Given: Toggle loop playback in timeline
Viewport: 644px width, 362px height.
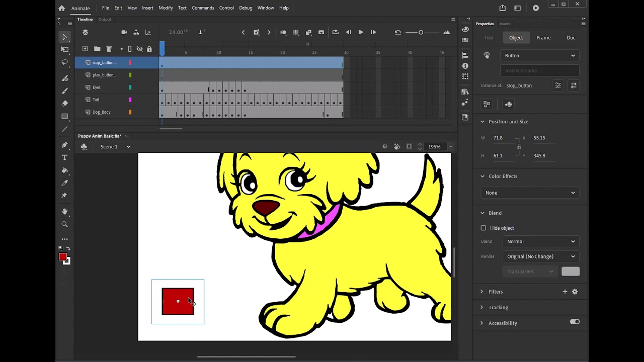Looking at the screenshot, I should 336,32.
